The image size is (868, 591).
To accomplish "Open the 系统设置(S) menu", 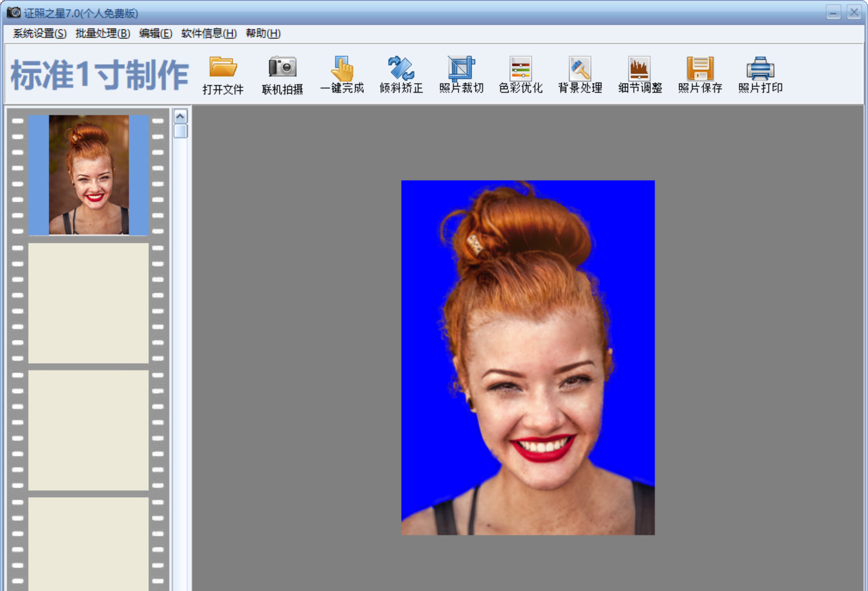I will (x=40, y=33).
